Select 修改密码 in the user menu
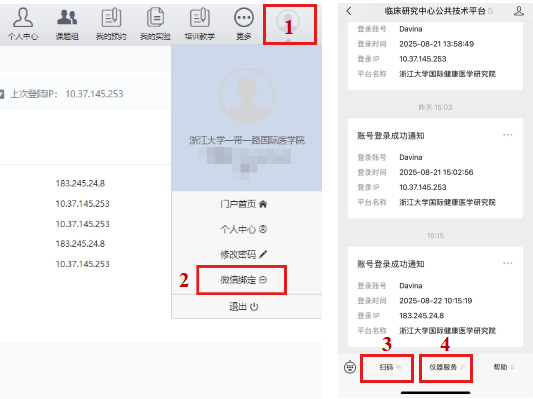This screenshot has width=533, height=399. coord(243,255)
